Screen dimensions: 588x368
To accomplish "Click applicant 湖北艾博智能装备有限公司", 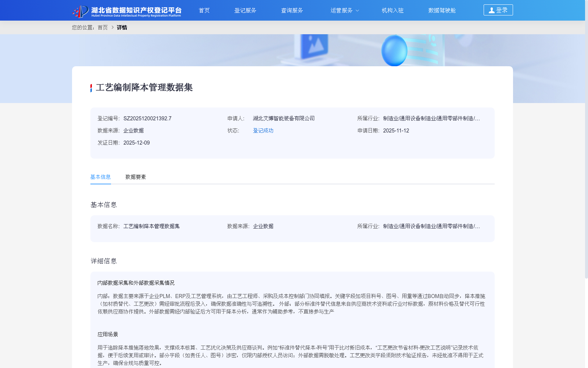I will pos(284,118).
